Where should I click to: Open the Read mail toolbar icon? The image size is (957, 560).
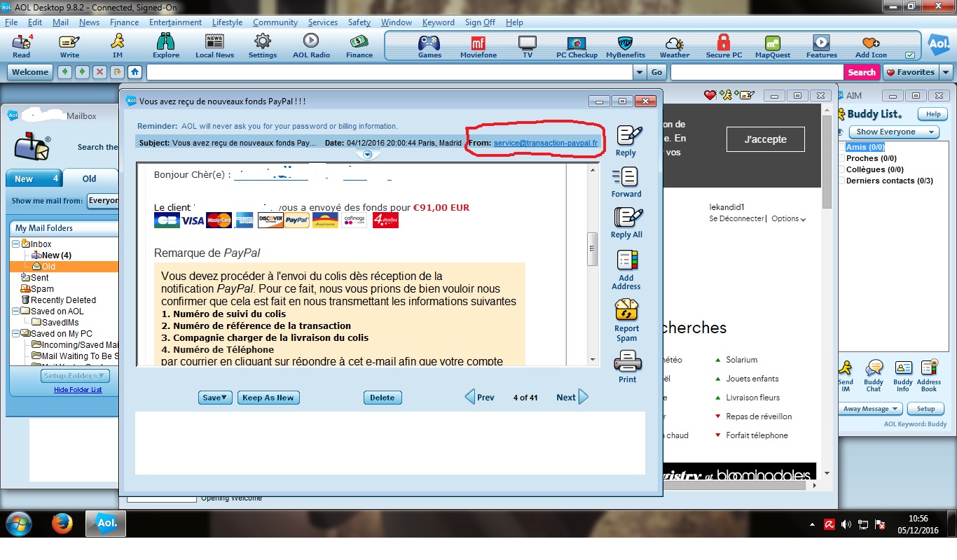22,46
